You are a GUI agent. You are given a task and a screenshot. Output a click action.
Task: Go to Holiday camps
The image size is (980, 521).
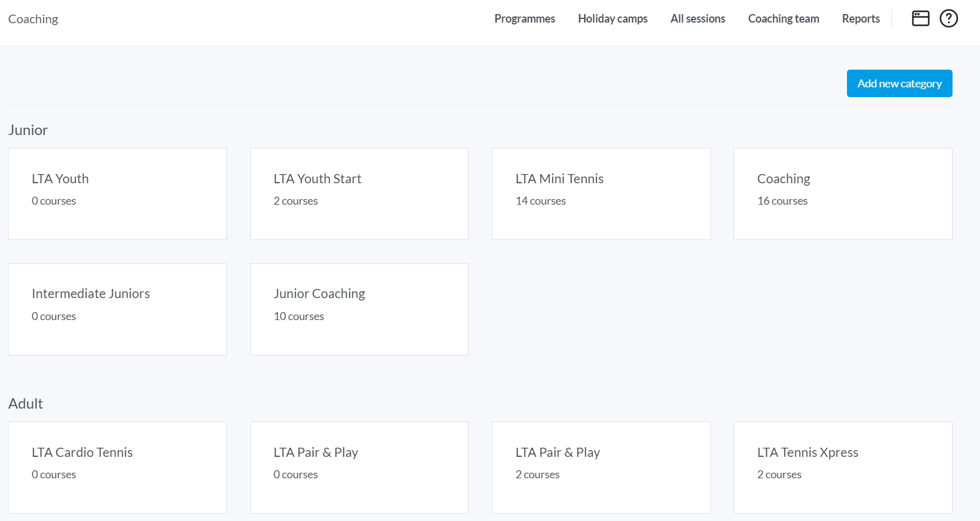pos(613,19)
